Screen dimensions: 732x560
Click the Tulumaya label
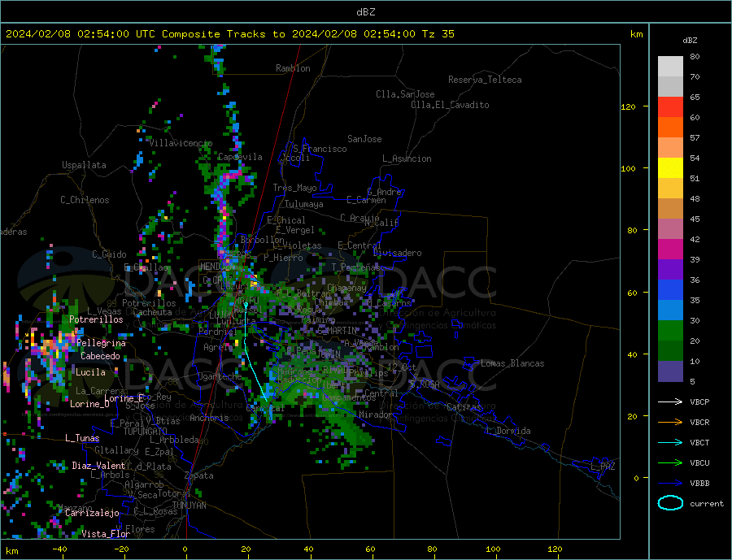tap(304, 204)
